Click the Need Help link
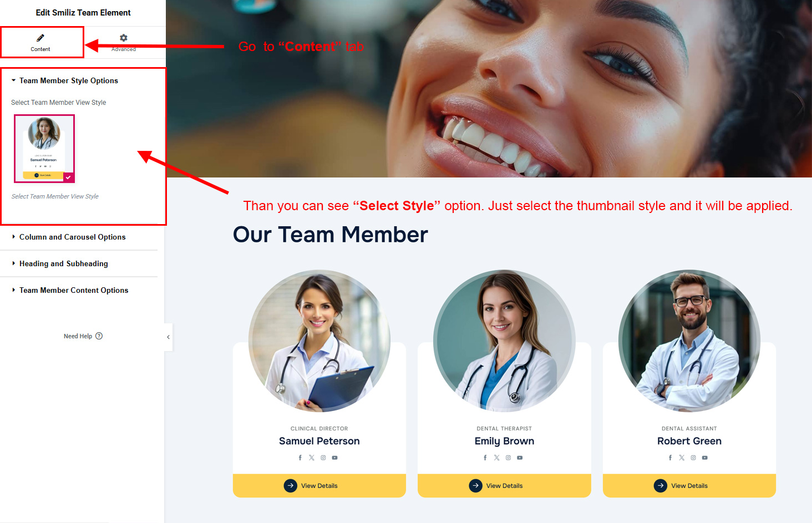 tap(78, 336)
